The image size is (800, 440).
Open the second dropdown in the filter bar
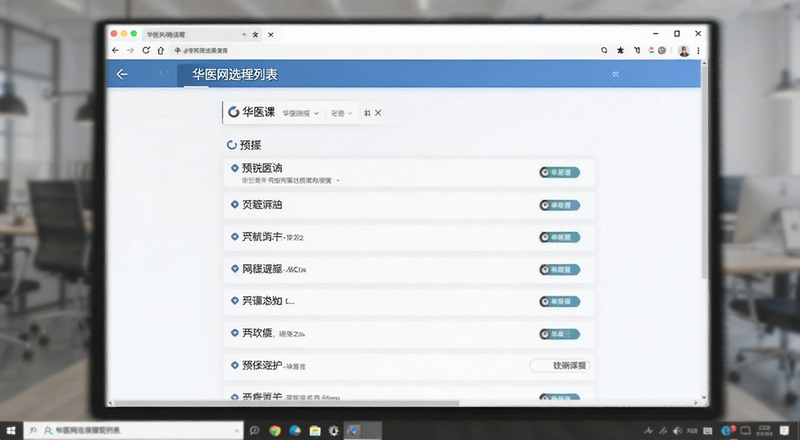coord(341,113)
